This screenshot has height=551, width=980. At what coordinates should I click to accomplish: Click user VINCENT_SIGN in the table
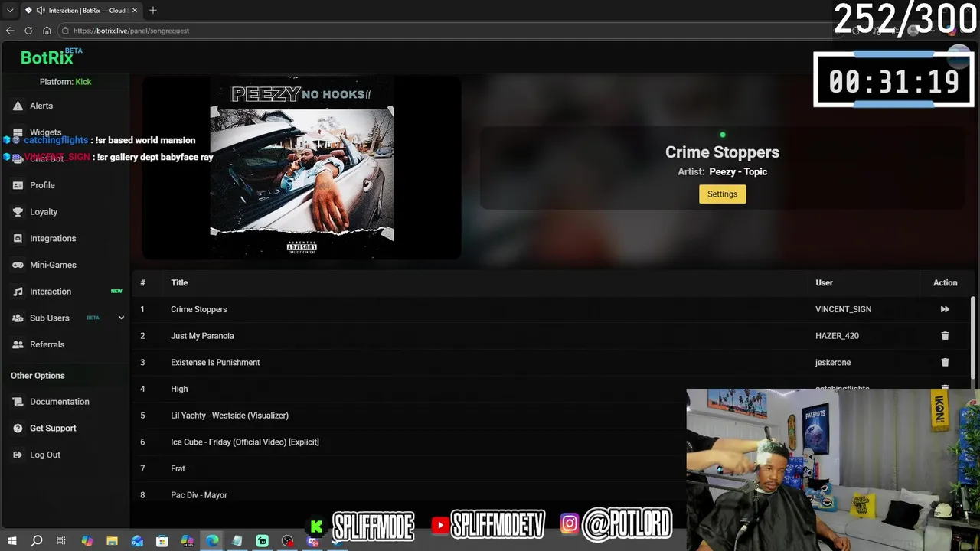click(x=843, y=309)
